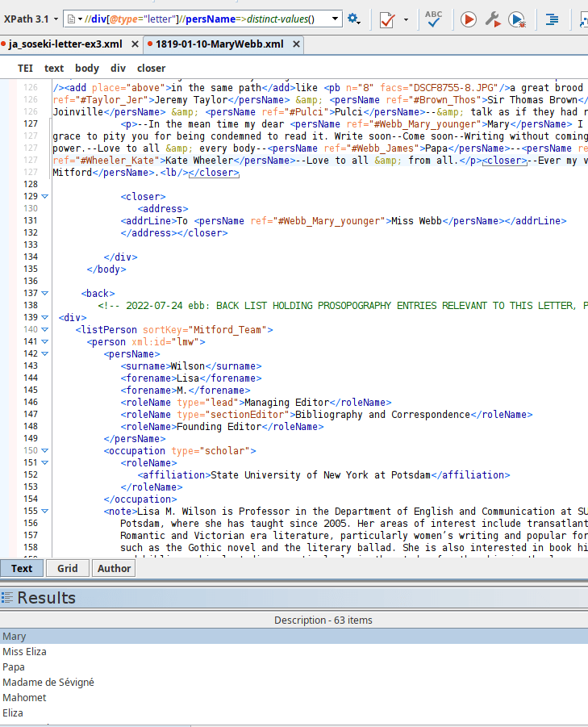Click the Description column header
The height and width of the screenshot is (727, 588).
[x=323, y=620]
